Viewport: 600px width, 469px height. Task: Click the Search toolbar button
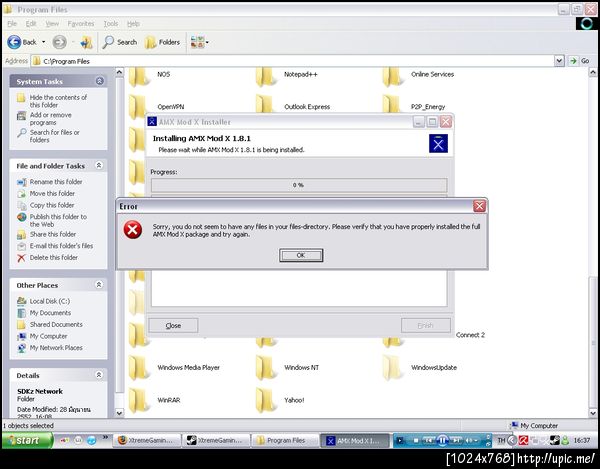pyautogui.click(x=120, y=42)
